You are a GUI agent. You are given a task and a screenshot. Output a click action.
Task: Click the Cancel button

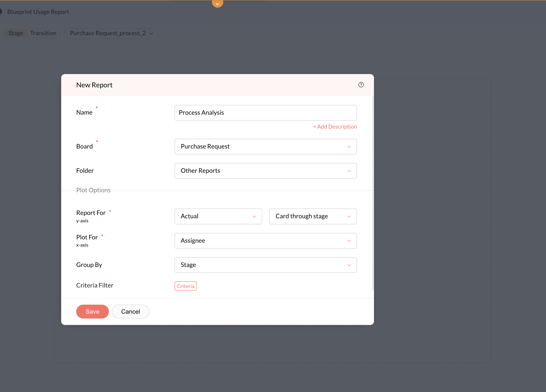pyautogui.click(x=130, y=311)
